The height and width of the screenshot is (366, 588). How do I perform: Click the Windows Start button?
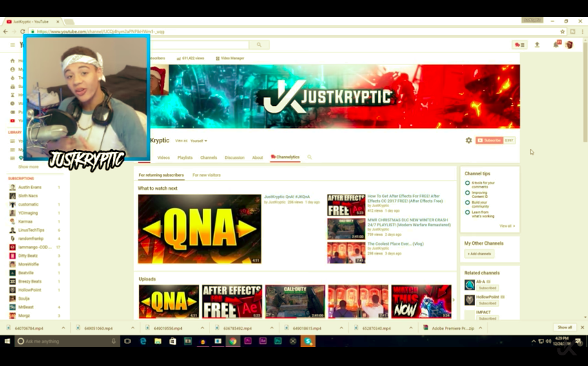pyautogui.click(x=7, y=341)
